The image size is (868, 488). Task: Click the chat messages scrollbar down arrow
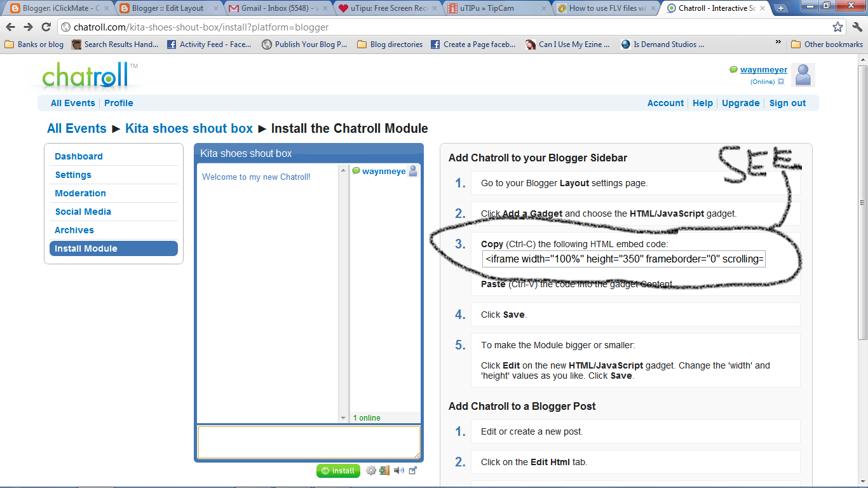click(343, 417)
